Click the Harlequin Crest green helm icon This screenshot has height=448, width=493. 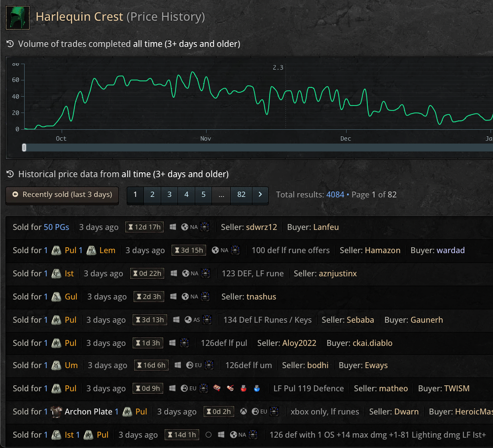(18, 18)
